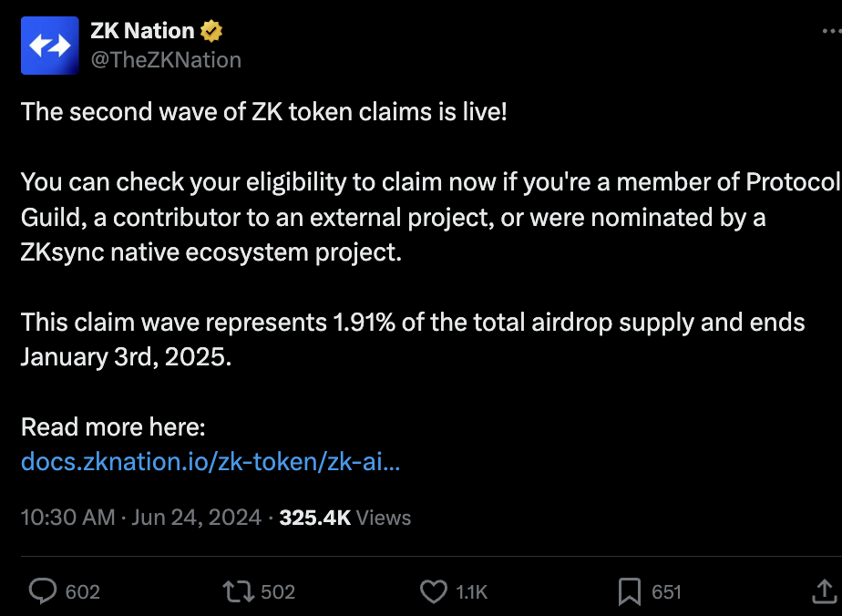The image size is (842, 616).
Task: Open the tweet's more options menu
Action: coord(831,31)
